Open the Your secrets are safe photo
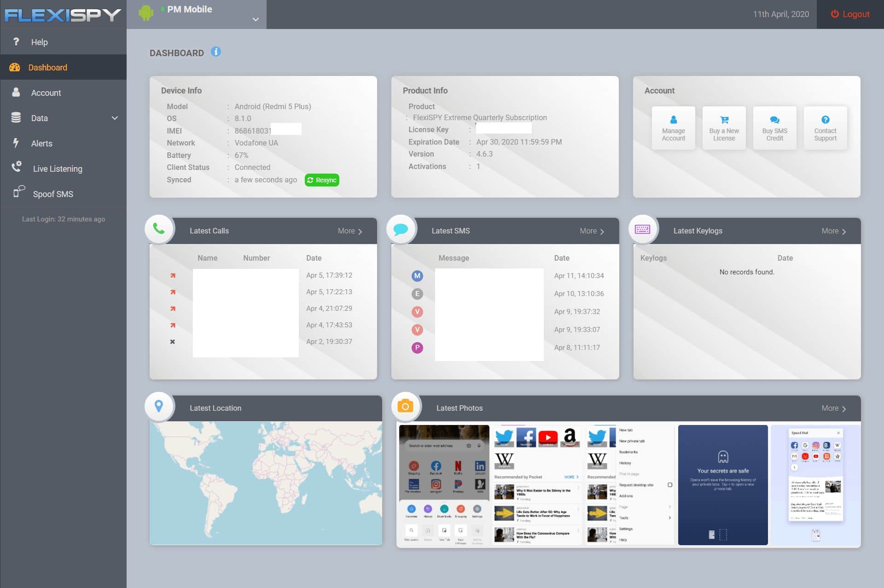Viewport: 884px width, 588px height. 723,484
